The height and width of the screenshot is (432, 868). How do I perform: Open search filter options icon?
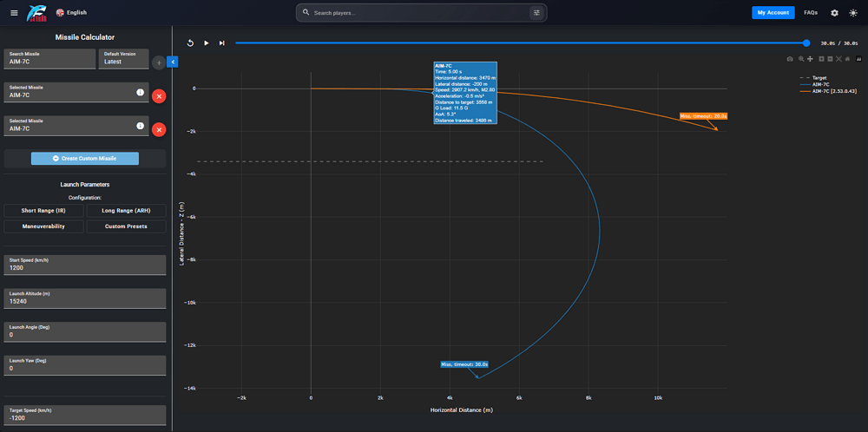536,13
